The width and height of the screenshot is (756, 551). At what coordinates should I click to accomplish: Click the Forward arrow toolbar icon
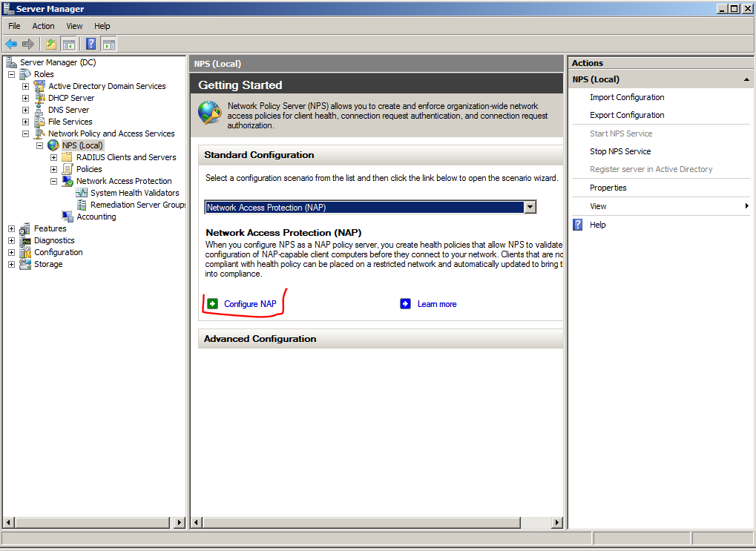(x=28, y=44)
